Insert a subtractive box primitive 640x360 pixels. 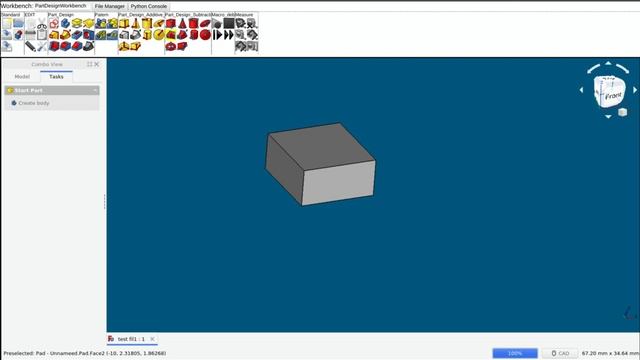pos(171,23)
